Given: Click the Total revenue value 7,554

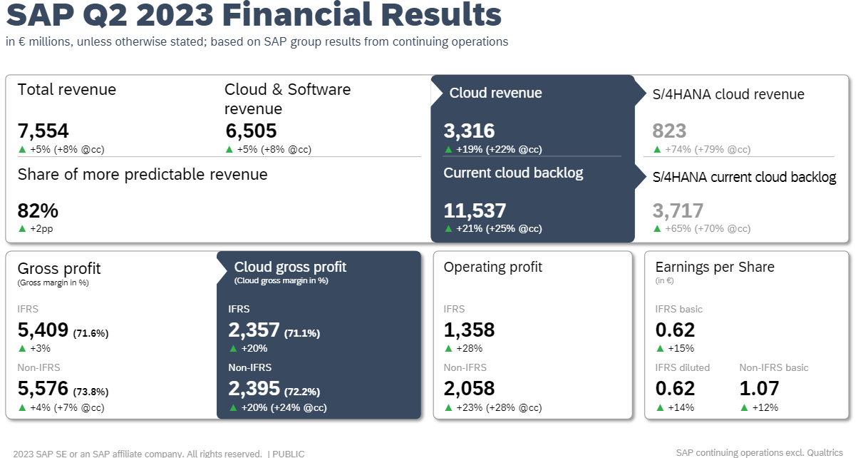Looking at the screenshot, I should [43, 131].
